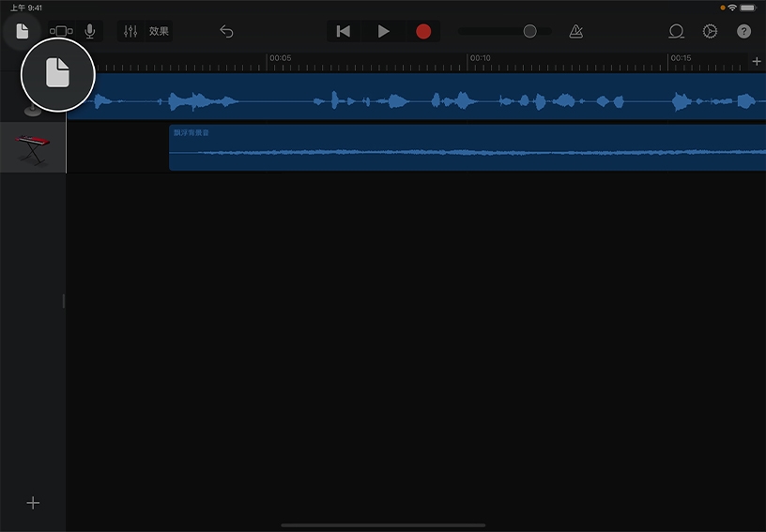Image resolution: width=766 pixels, height=532 pixels.
Task: Click the undo arrow
Action: [x=226, y=31]
